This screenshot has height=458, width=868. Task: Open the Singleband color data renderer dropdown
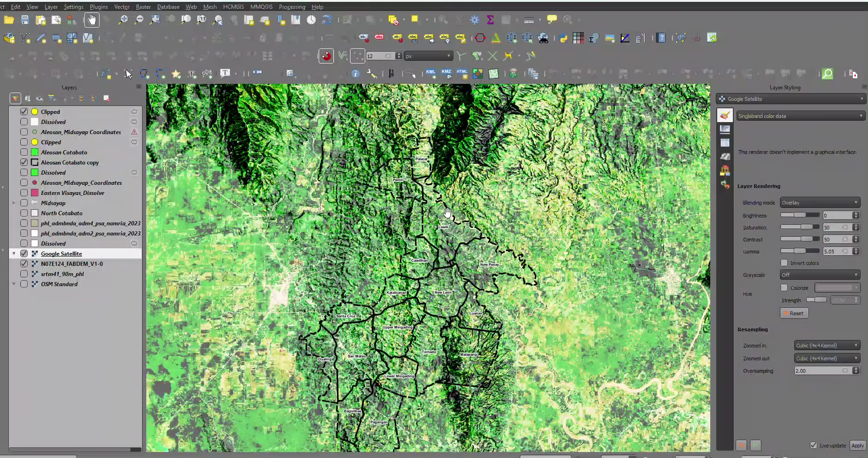point(800,116)
